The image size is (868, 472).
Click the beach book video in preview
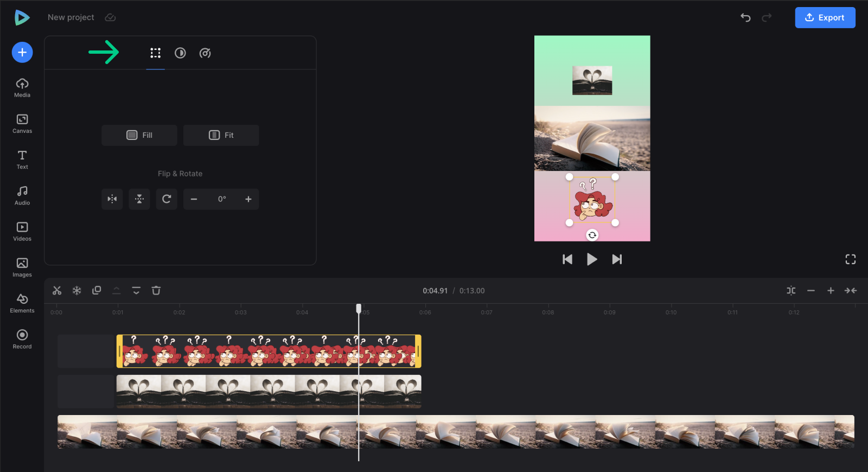[592, 138]
